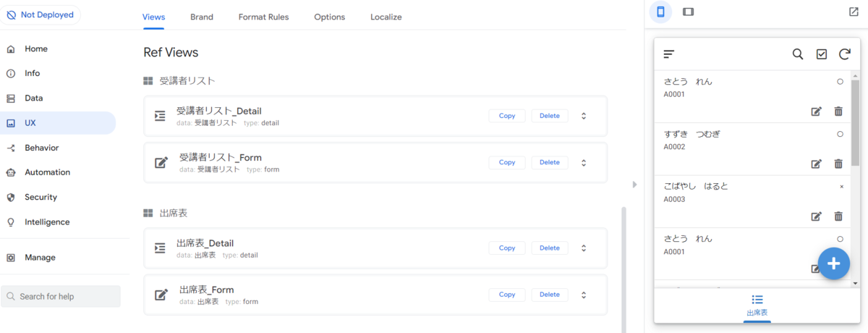The height and width of the screenshot is (333, 868).
Task: Click the blue plus add button
Action: pyautogui.click(x=834, y=263)
